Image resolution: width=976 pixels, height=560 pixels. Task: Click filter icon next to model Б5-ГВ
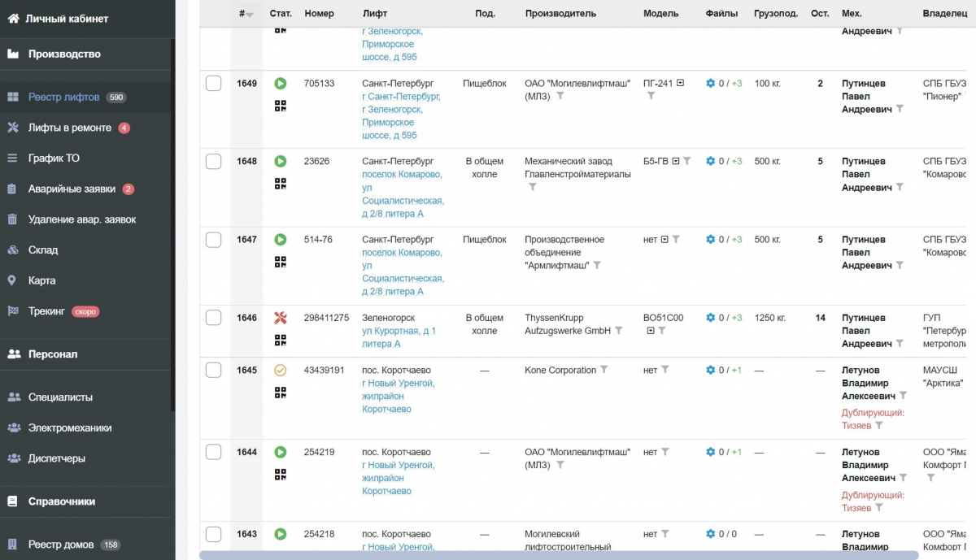coord(687,161)
